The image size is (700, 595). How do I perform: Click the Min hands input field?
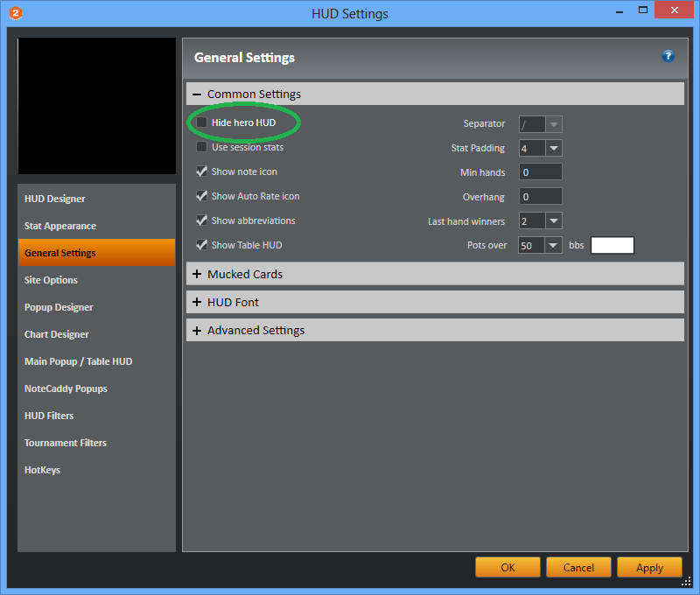(x=541, y=172)
